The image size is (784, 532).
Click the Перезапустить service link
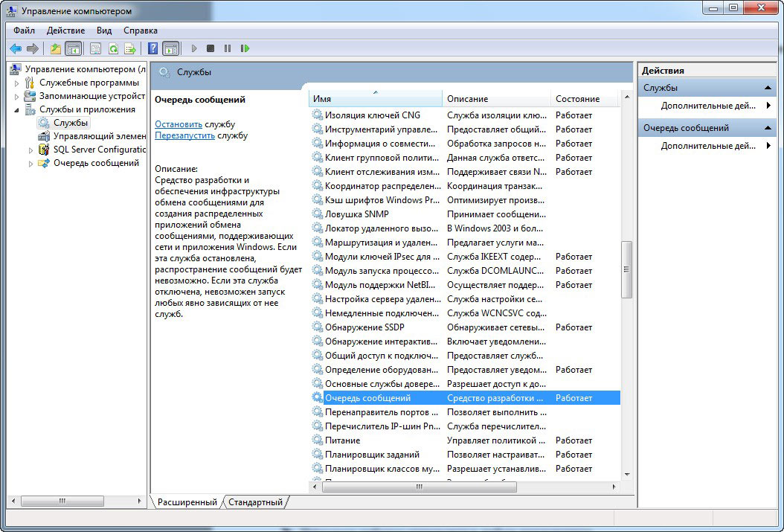tap(185, 135)
